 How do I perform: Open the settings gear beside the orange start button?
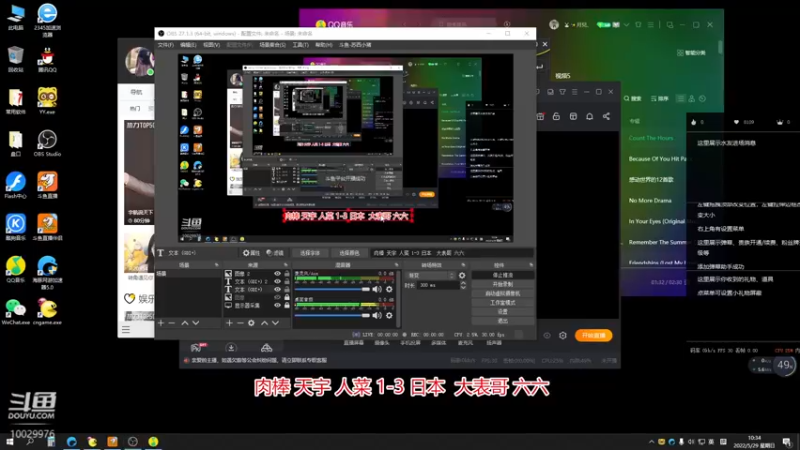click(x=563, y=336)
